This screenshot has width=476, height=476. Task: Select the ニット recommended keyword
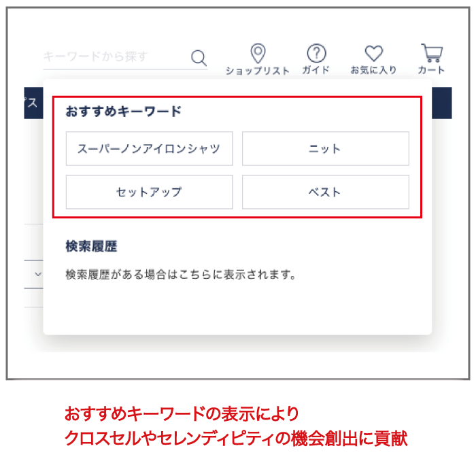[326, 149]
